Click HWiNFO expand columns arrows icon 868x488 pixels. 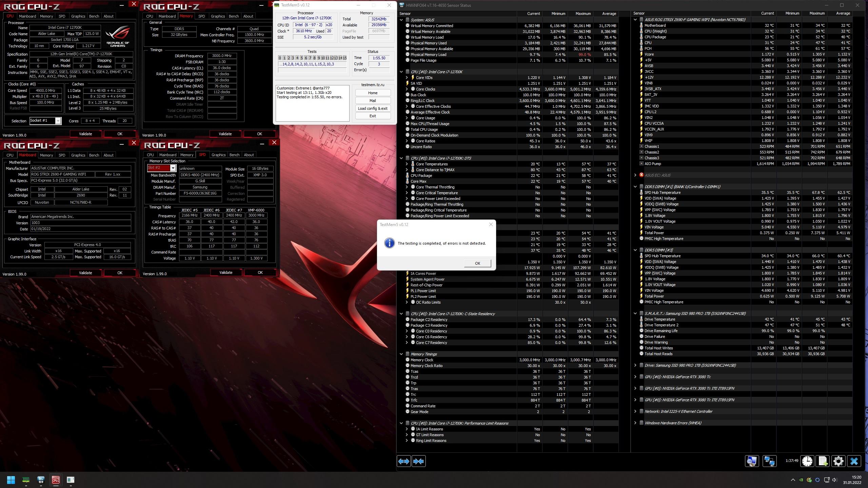403,461
